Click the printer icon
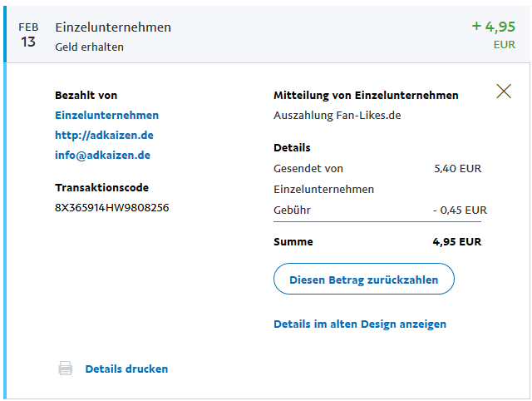The image size is (532, 401). [66, 369]
